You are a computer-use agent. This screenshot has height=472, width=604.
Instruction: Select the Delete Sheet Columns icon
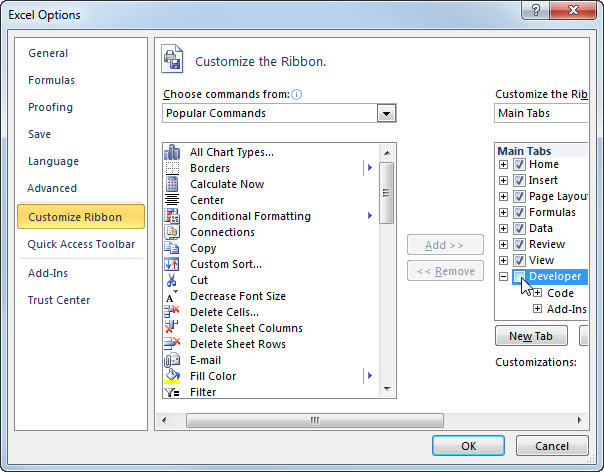click(172, 328)
